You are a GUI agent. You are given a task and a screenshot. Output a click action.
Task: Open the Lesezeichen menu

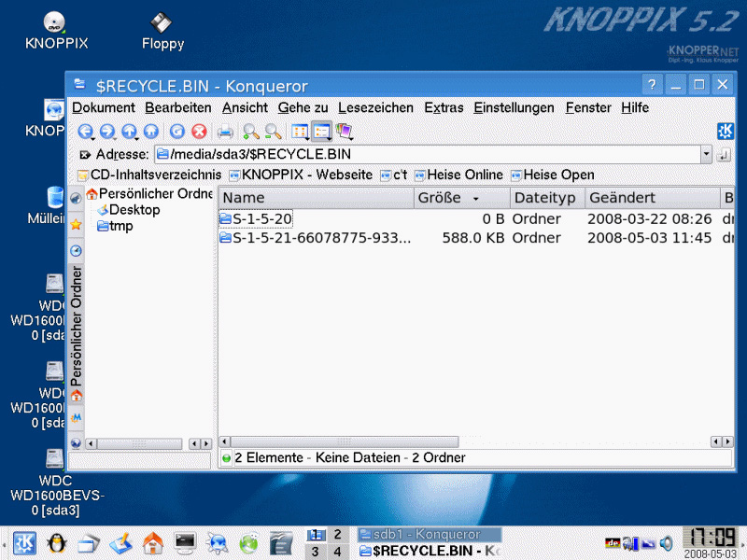pyautogui.click(x=376, y=107)
